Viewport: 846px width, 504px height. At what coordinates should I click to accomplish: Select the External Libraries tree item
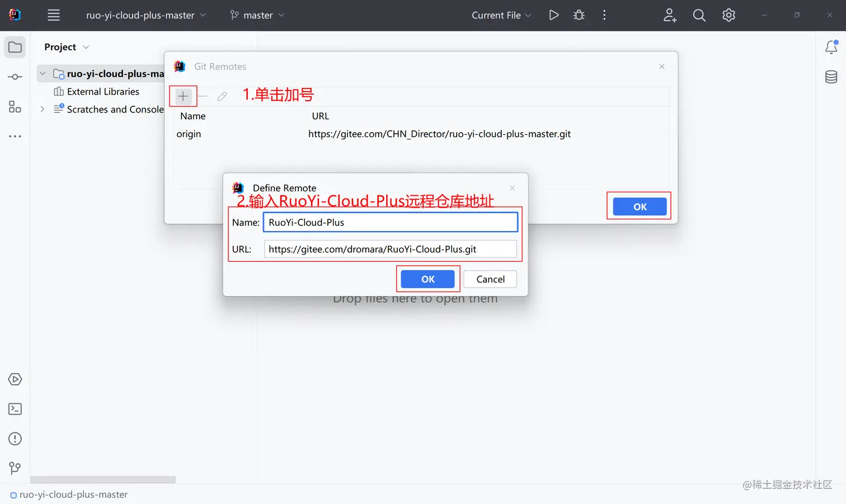point(96,92)
